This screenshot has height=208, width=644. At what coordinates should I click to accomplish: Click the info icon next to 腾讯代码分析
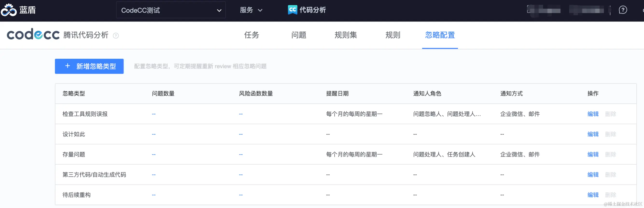click(x=116, y=36)
